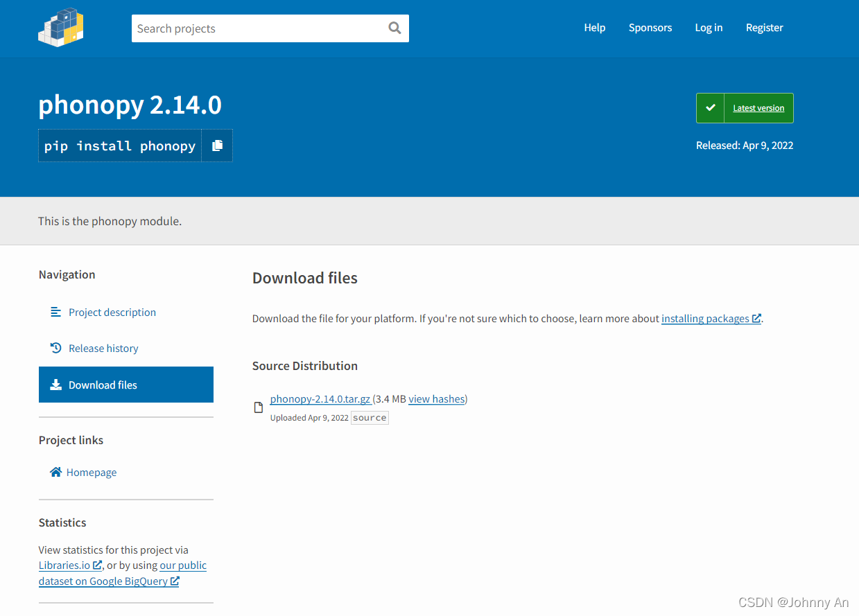
Task: Open the Latest version link
Action: coord(758,108)
